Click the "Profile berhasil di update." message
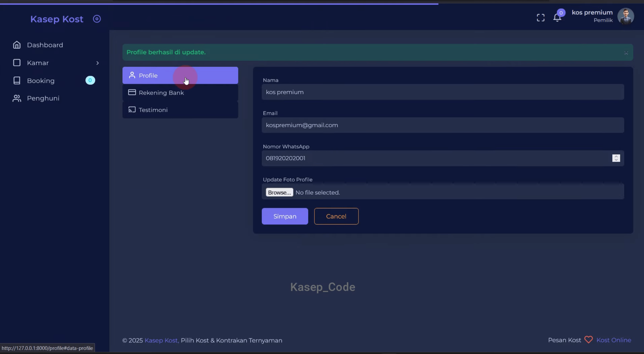644x354 pixels. pos(166,52)
